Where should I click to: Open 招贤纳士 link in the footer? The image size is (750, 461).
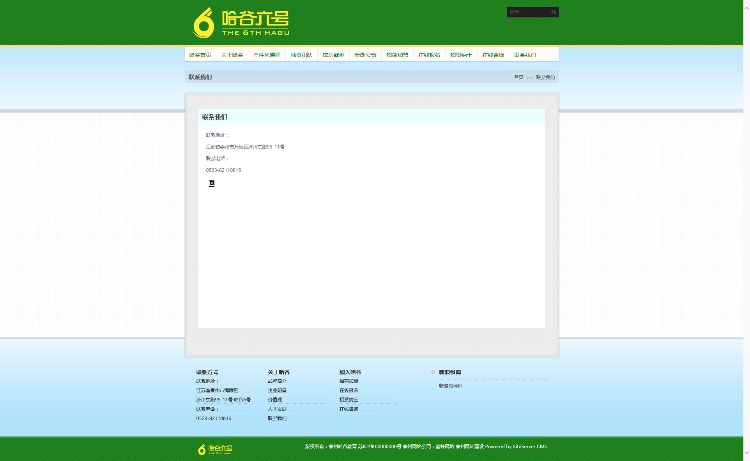point(349,400)
